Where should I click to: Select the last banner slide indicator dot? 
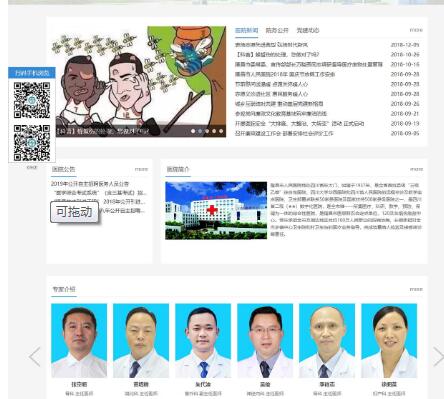click(221, 131)
